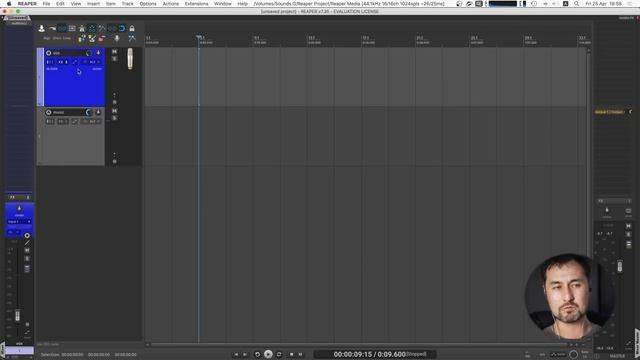Click the master volume fader handle
Image resolution: width=640 pixels, height=360 pixels.
pyautogui.click(x=620, y=266)
